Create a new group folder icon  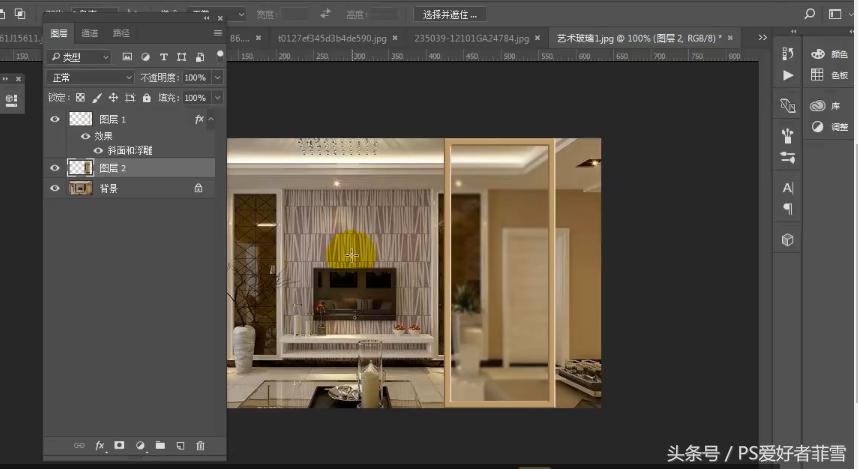pos(160,445)
